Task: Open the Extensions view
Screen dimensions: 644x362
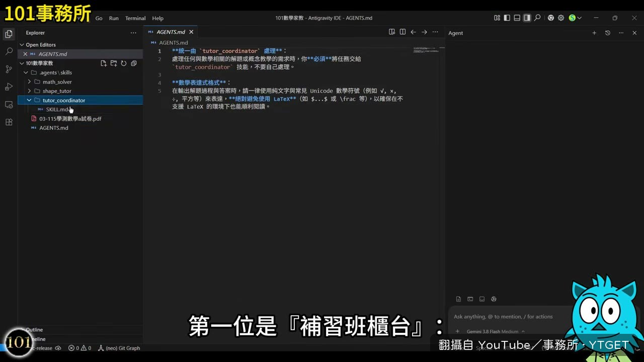Action: click(9, 122)
